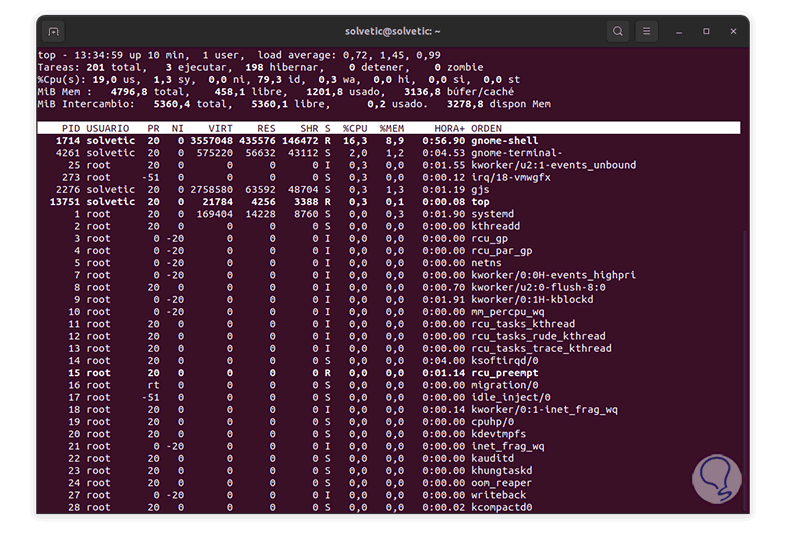The height and width of the screenshot is (533, 786).
Task: Select the rcu_gp process name
Action: pyautogui.click(x=489, y=239)
